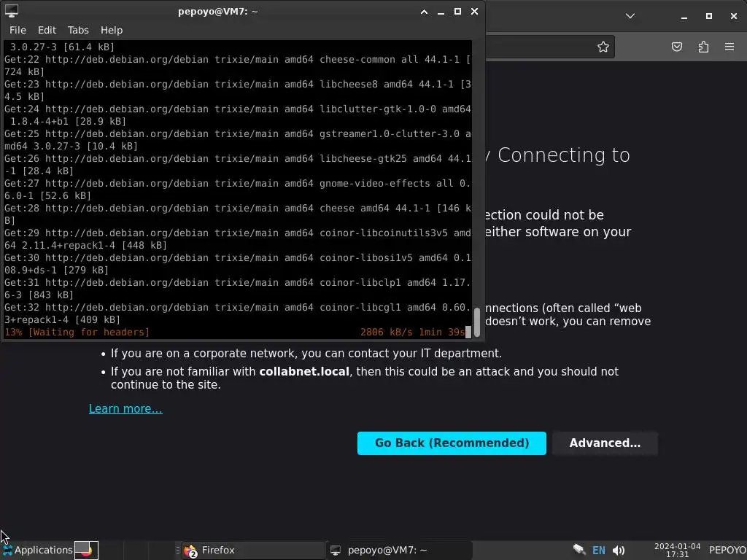This screenshot has height=560, width=747.
Task: Minimize the terminal window
Action: click(x=441, y=12)
